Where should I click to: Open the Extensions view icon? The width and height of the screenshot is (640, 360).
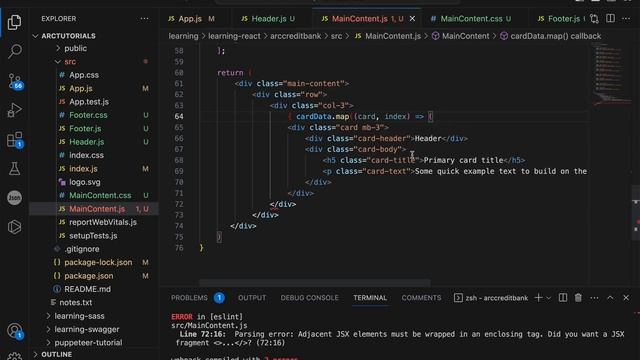[15, 140]
